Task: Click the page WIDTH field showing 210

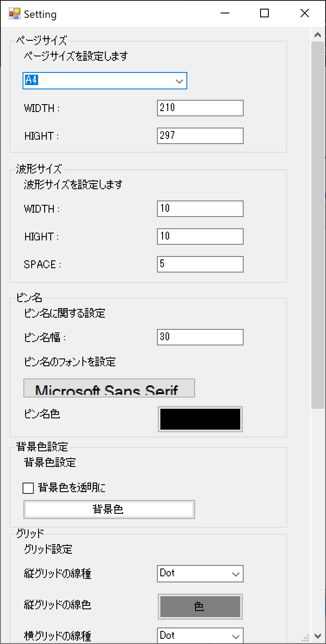Action: (x=200, y=108)
